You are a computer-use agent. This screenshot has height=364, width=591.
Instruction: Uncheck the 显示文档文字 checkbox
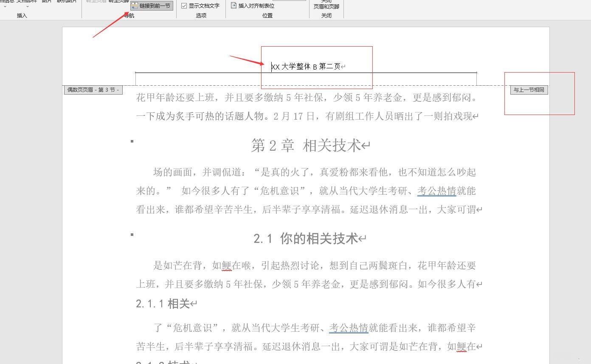tap(184, 6)
